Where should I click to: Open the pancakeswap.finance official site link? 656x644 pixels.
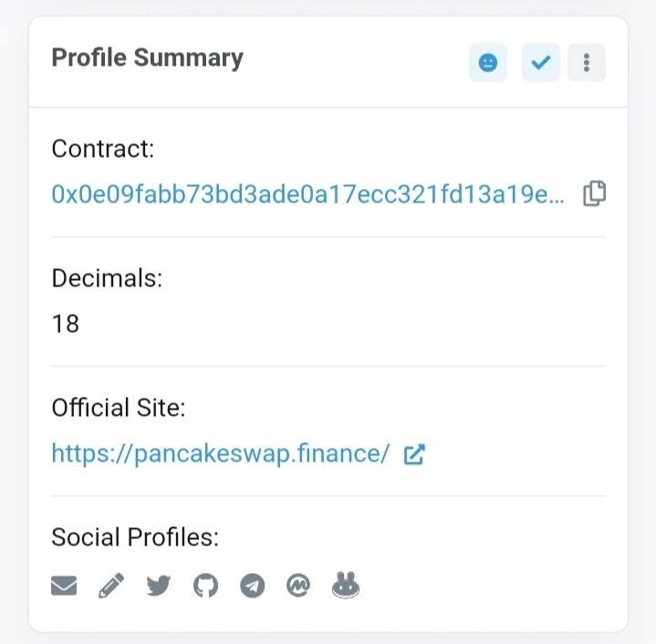point(221,453)
